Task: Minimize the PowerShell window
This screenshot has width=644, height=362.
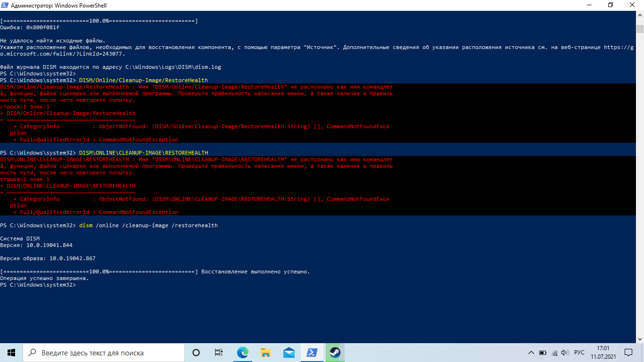Action: pos(589,5)
